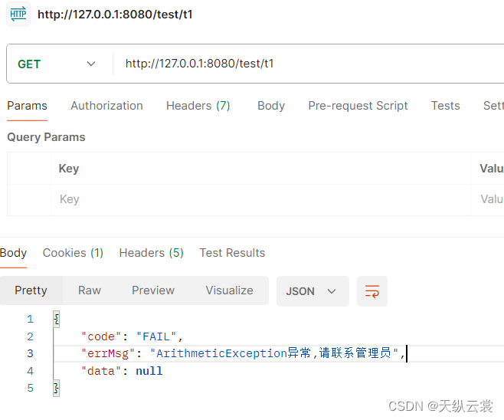This screenshot has width=504, height=420.
Task: Select the response Body tab
Action: click(x=13, y=253)
